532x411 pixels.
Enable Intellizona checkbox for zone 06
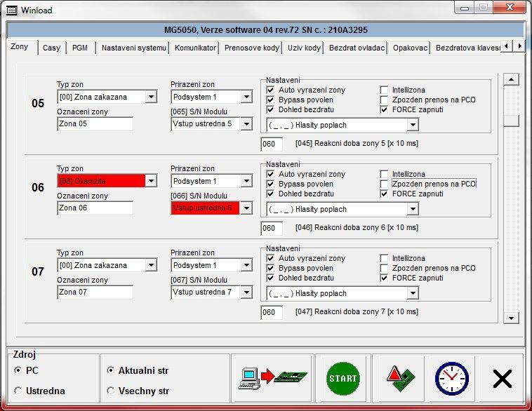coord(384,174)
